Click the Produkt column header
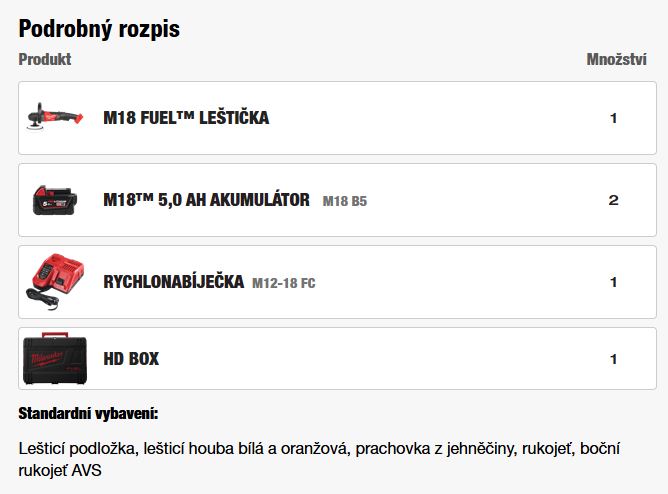The image size is (668, 494). 45,59
